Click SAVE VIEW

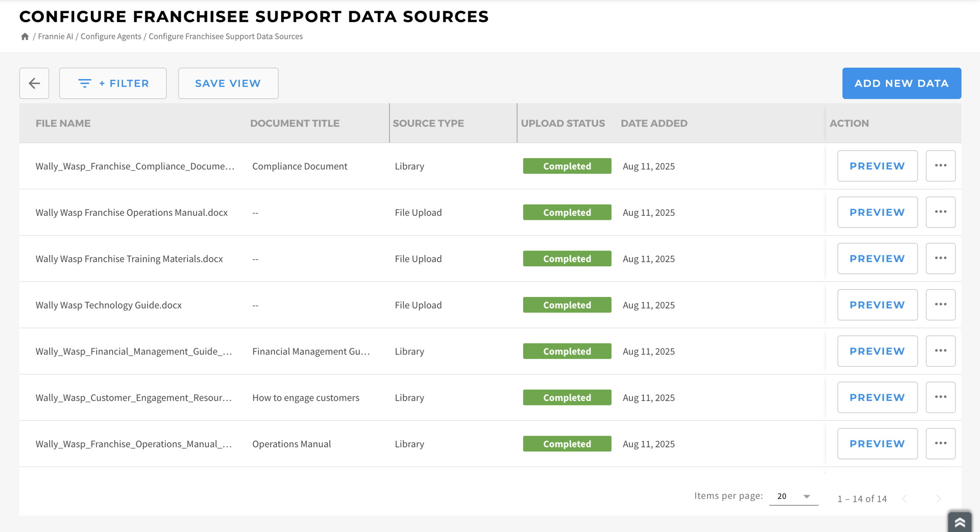(x=228, y=83)
